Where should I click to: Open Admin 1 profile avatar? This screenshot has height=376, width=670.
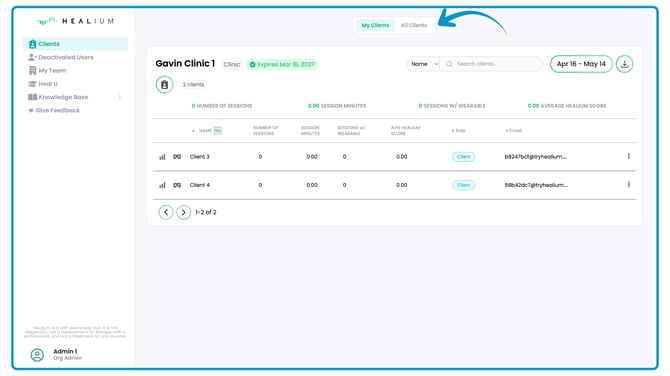pos(37,355)
